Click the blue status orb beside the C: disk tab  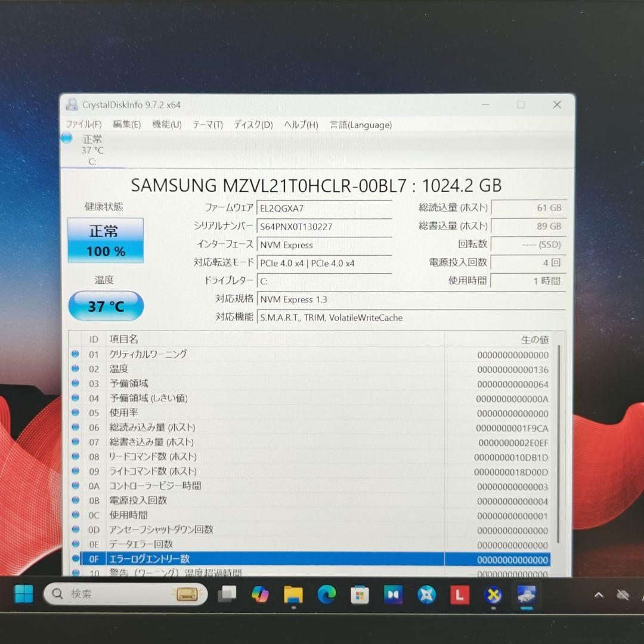pos(67,138)
